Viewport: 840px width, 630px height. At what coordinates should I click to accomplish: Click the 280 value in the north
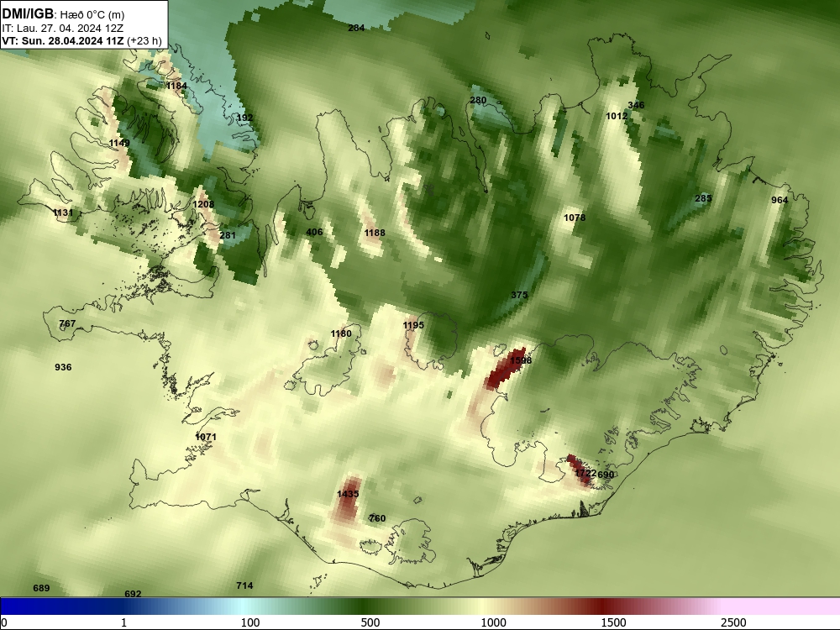(479, 100)
